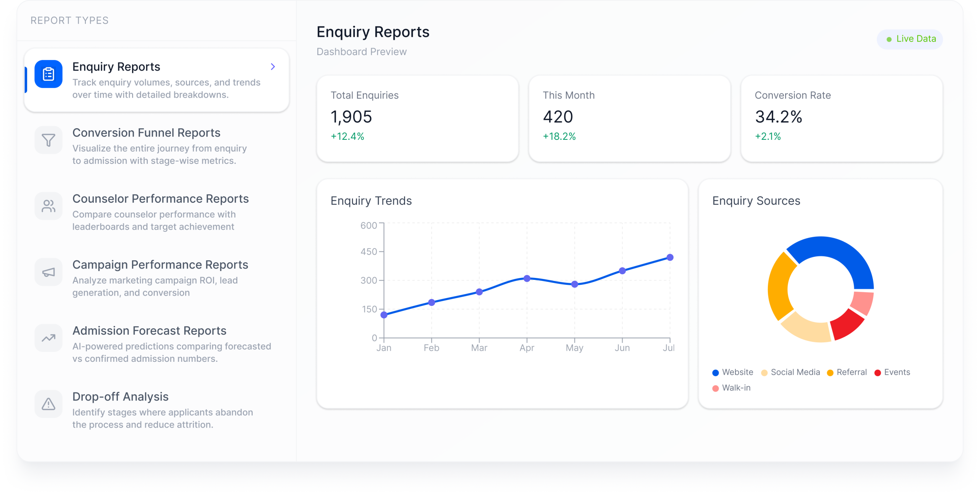Click the Counselor Performance people icon
This screenshot has height=495, width=980.
(x=48, y=206)
